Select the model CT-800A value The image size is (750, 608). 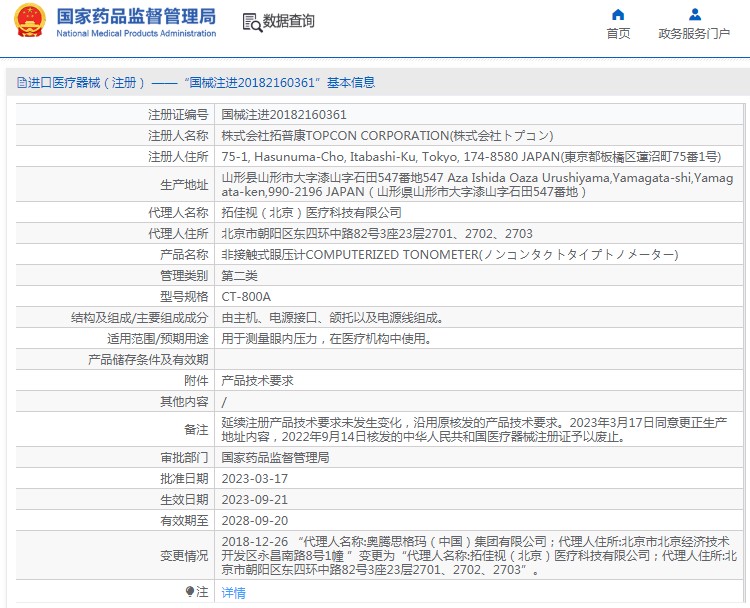tap(246, 296)
